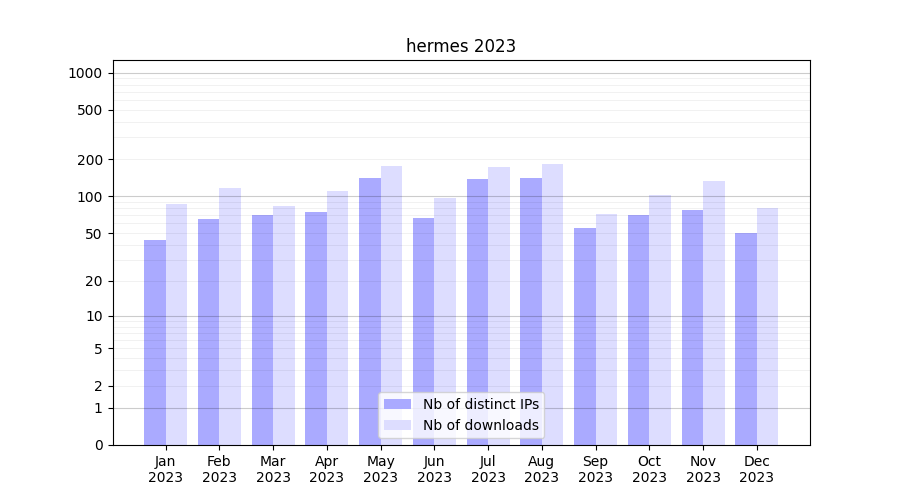The width and height of the screenshot is (900, 500).
Task: Click the "Nb of downloads" legend swatch
Action: (x=397, y=425)
